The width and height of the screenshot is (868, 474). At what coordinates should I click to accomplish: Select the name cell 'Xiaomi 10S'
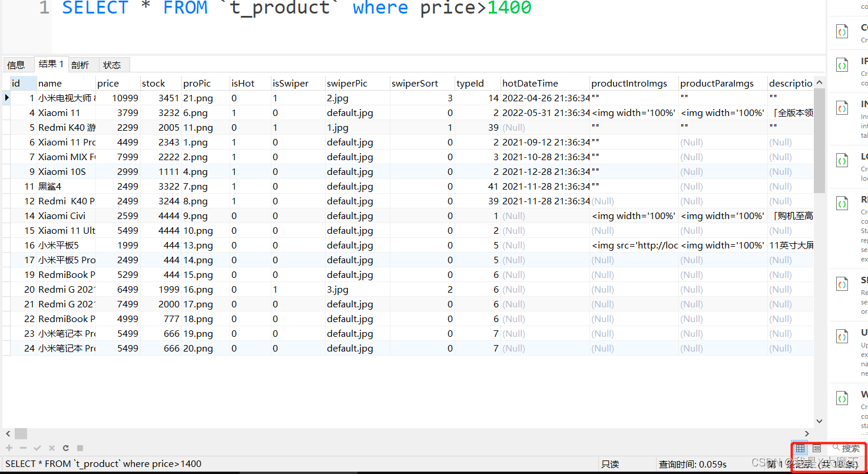click(66, 171)
